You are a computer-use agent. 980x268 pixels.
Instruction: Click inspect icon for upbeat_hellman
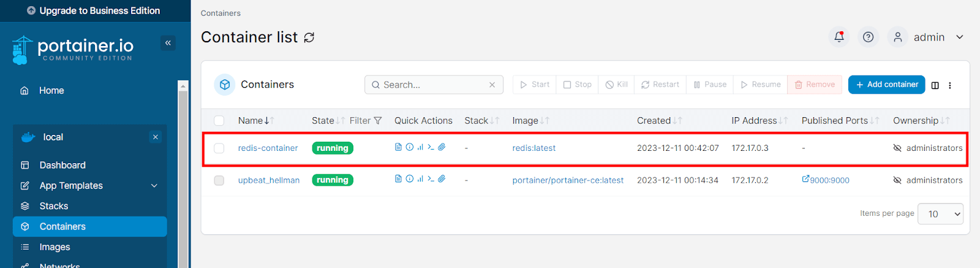click(x=409, y=179)
